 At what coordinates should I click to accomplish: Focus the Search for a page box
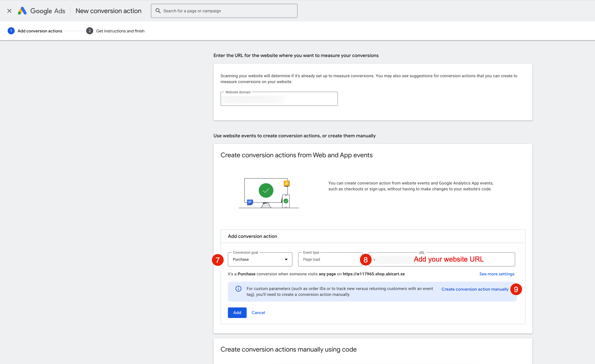(x=227, y=11)
